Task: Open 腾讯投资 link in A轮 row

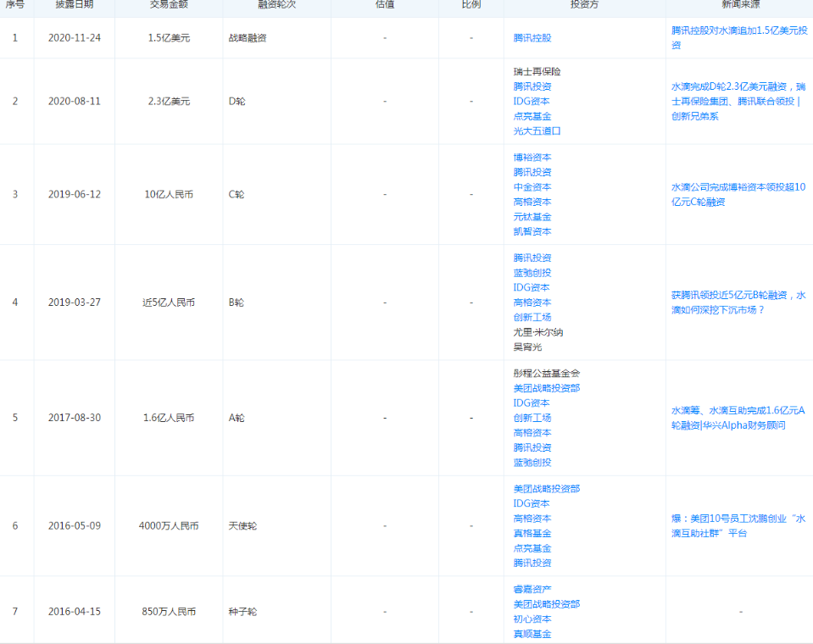Action: point(532,447)
